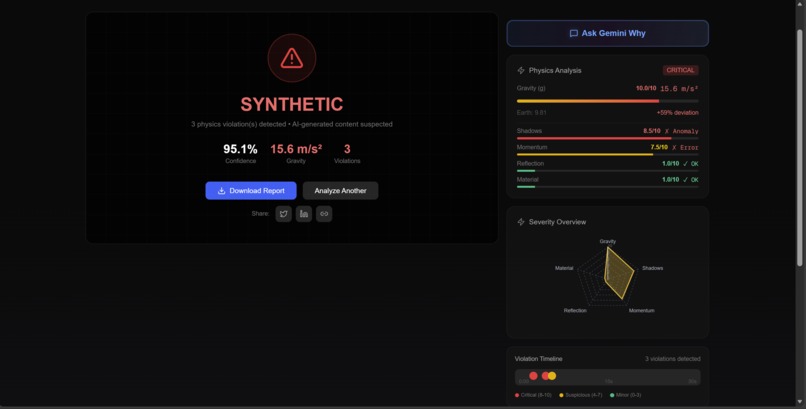806x409 pixels.
Task: Click the Momentum 7.5/10 score
Action: click(659, 147)
